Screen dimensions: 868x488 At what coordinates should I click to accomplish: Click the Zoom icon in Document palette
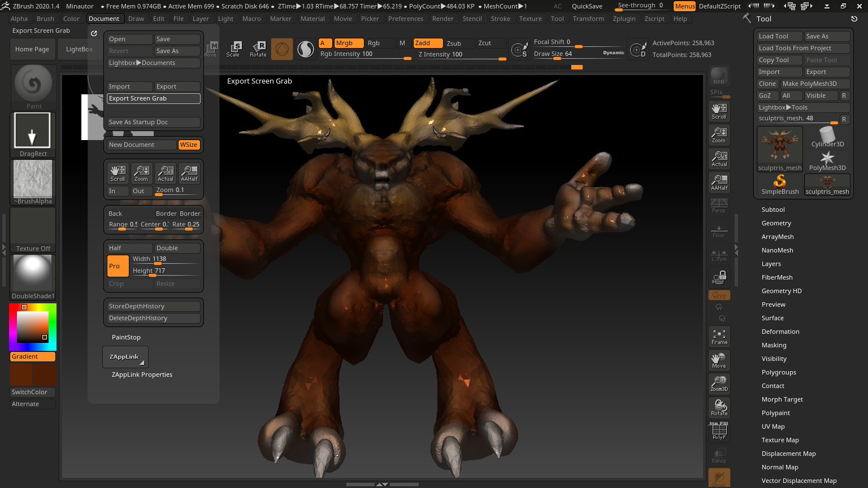tap(141, 173)
